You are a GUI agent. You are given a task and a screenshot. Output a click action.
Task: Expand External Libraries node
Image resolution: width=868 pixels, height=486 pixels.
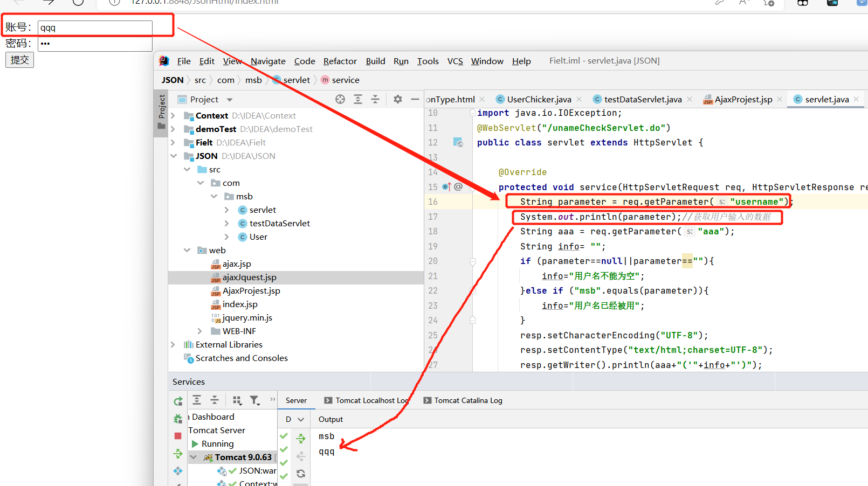coord(173,344)
